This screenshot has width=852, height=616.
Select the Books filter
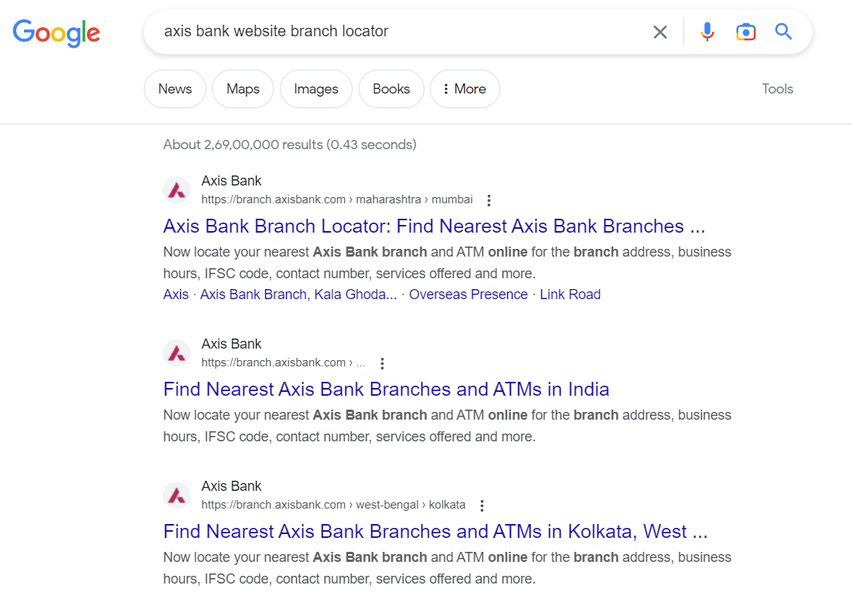pyautogui.click(x=391, y=89)
